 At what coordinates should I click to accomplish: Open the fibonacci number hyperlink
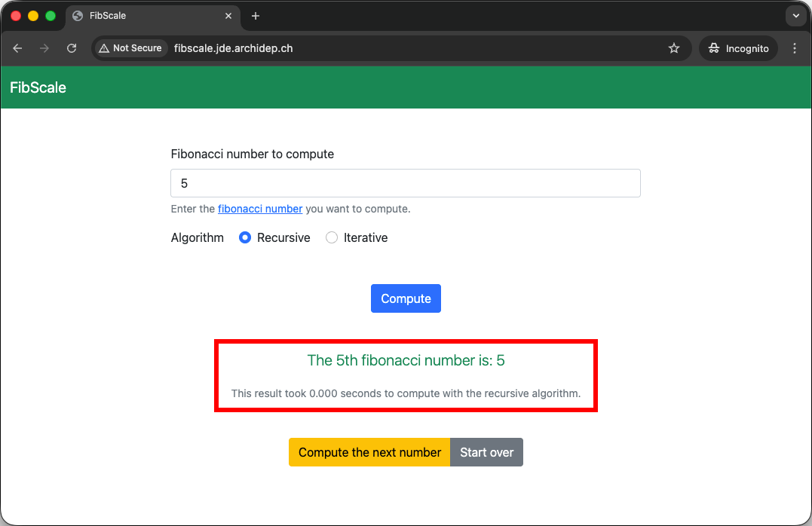tap(260, 209)
